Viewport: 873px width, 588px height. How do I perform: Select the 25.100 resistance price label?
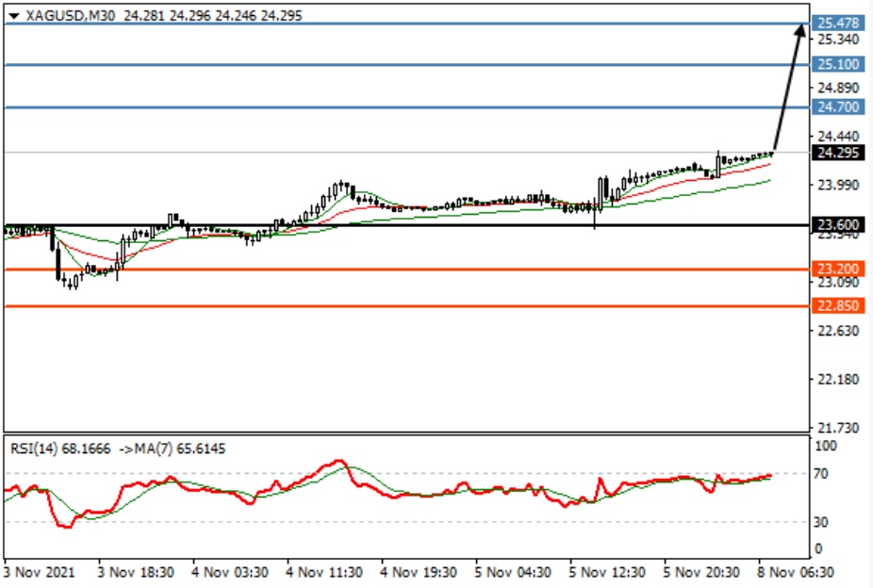pos(839,64)
